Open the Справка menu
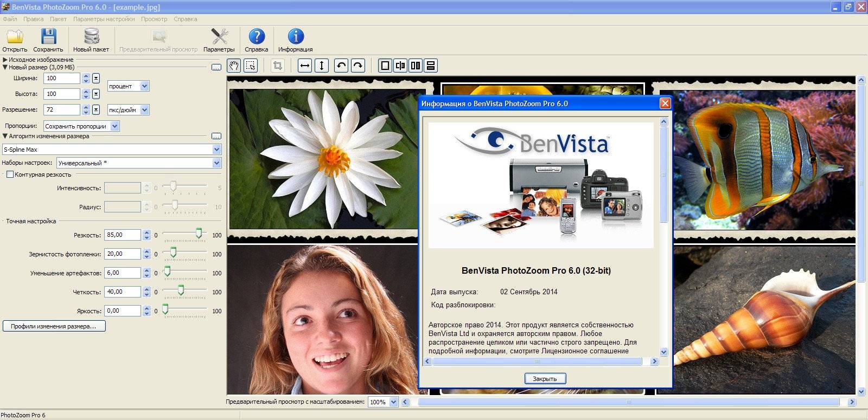 [x=186, y=19]
